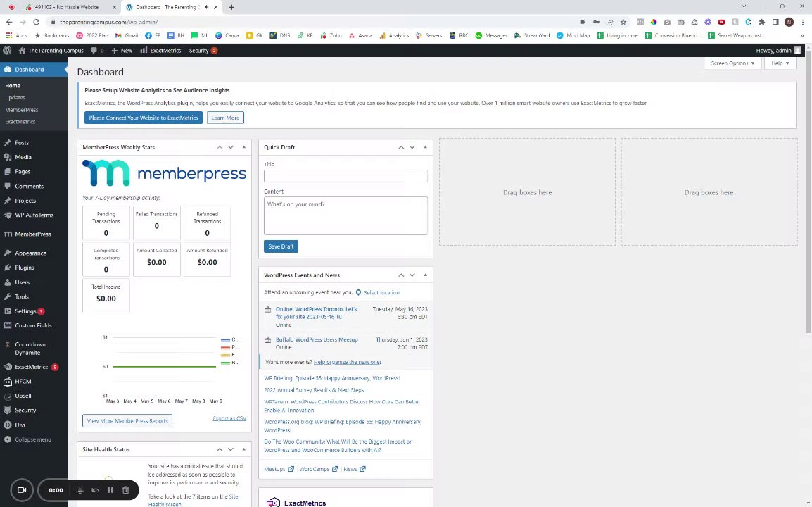Image resolution: width=812 pixels, height=507 pixels.
Task: Open Media library icon in sidebar
Action: pos(7,157)
